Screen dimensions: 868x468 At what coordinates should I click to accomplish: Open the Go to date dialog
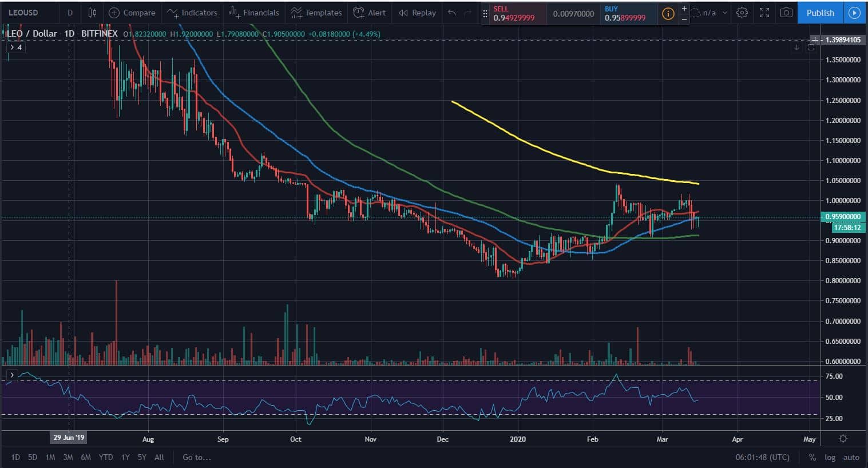(196, 457)
